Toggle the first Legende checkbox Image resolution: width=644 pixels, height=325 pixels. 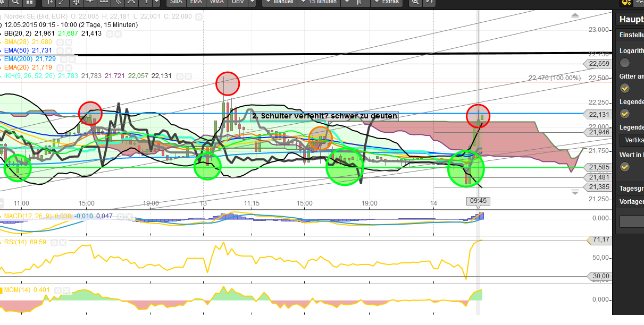(x=625, y=114)
